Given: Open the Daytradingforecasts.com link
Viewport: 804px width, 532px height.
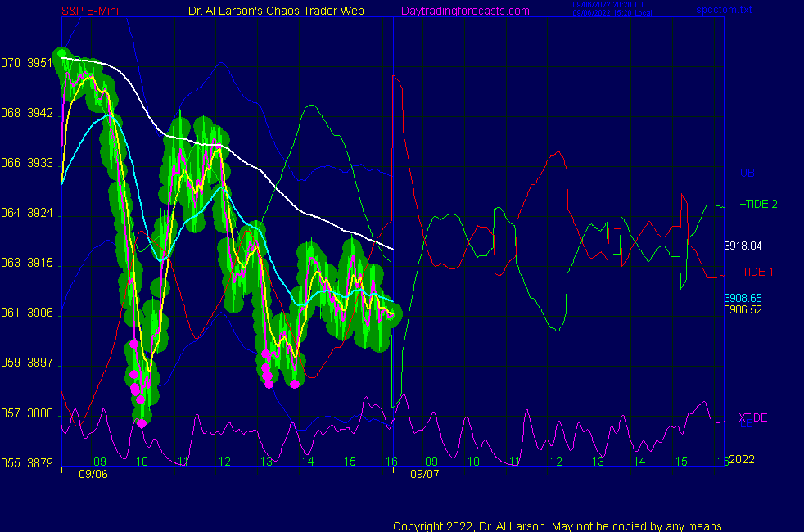Looking at the screenshot, I should click(x=465, y=11).
